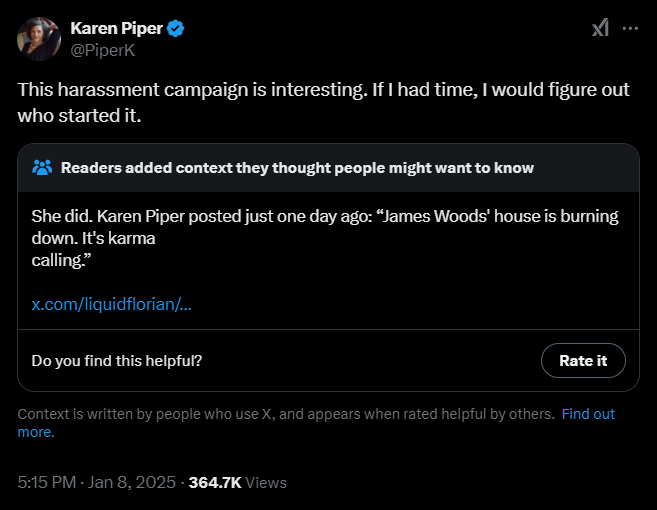Click the Karen Piper display name
This screenshot has width=657, height=510.
(116, 28)
